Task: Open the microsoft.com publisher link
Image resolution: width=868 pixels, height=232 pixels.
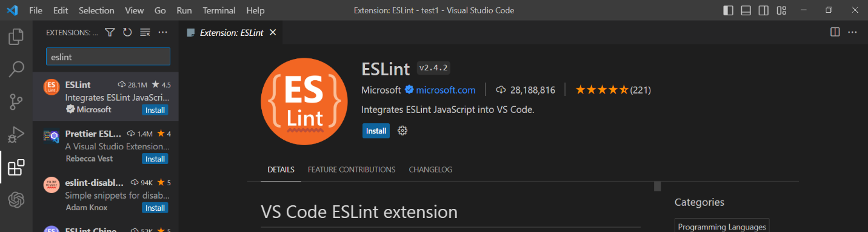Action: [x=446, y=90]
